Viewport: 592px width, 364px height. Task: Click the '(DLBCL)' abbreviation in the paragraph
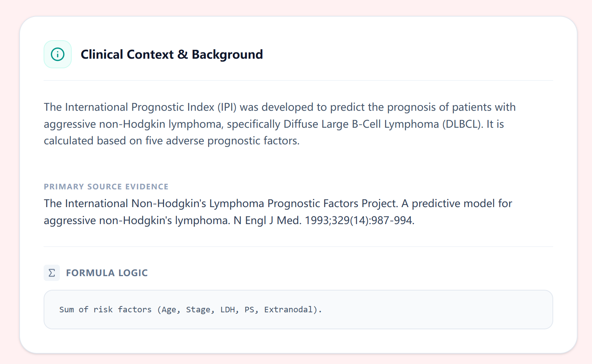pos(463,124)
